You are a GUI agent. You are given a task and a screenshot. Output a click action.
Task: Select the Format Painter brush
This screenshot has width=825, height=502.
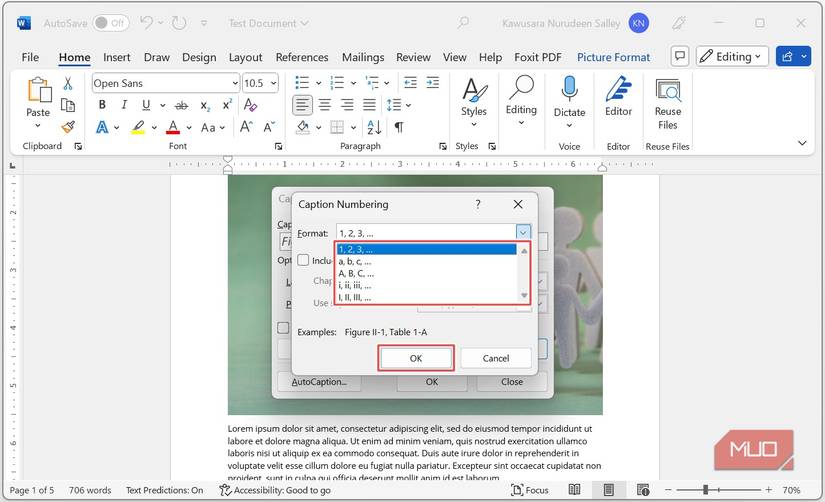67,127
